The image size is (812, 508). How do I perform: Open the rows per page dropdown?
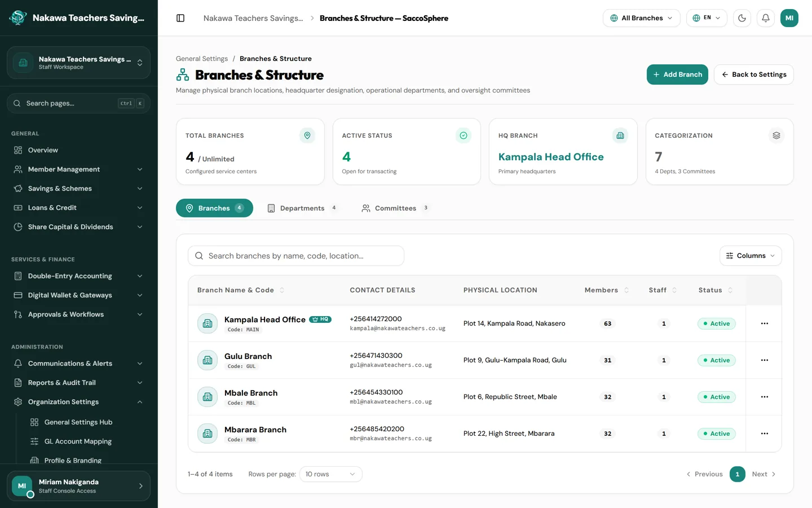tap(330, 474)
